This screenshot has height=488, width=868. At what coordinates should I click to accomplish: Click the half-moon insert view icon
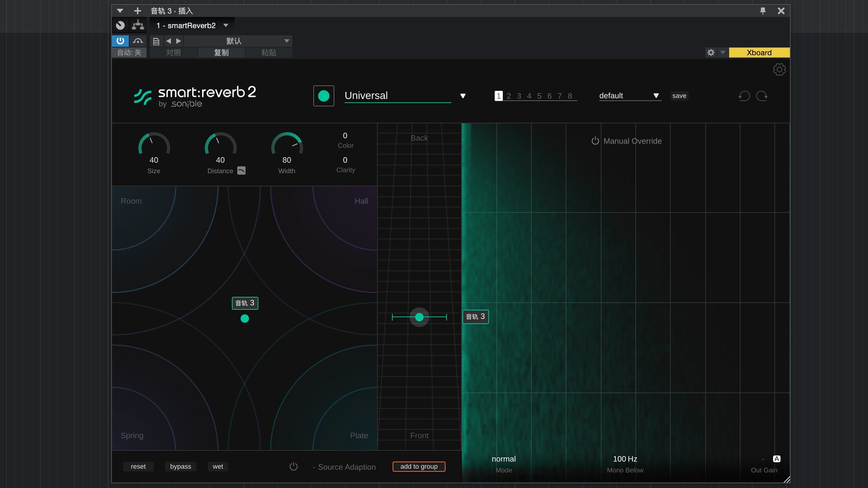coord(120,25)
